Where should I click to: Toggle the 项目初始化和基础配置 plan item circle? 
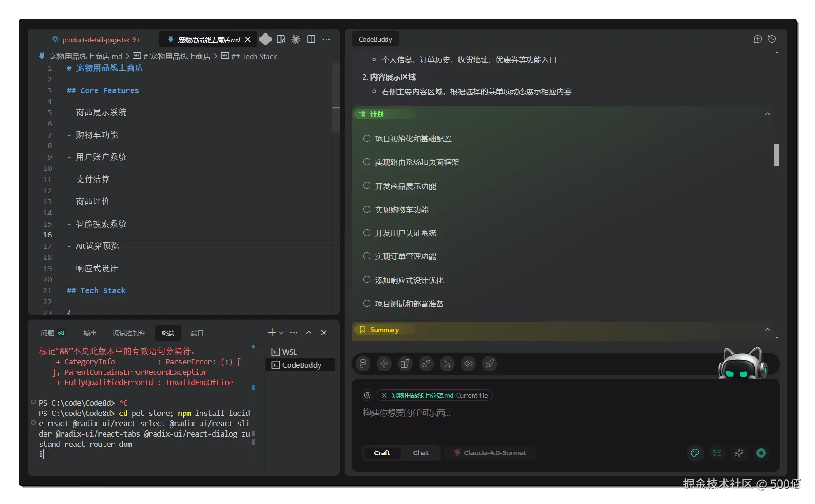pos(367,139)
